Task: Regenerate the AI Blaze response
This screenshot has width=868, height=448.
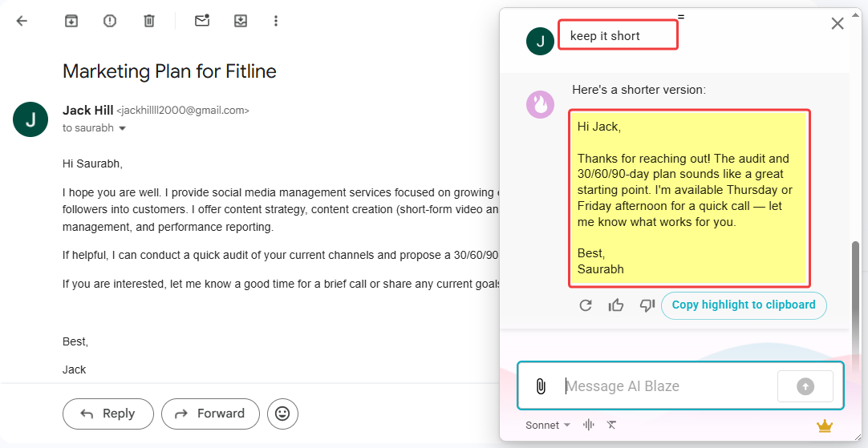Action: point(586,305)
